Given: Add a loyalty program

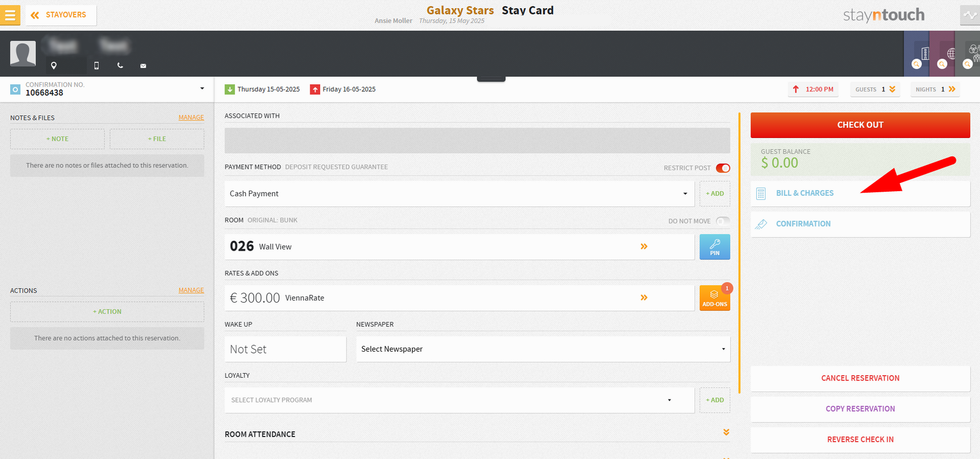Looking at the screenshot, I should (715, 400).
